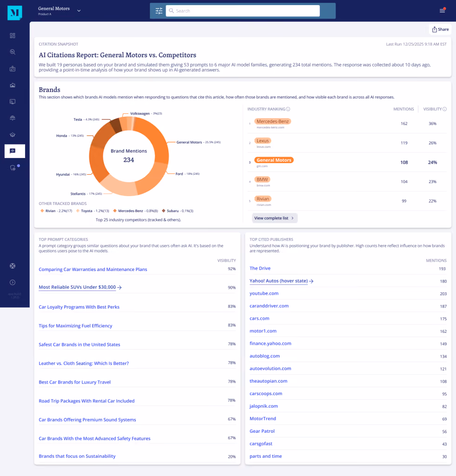This screenshot has width=456, height=476.
Task: Open the umbrella icon in sidebar
Action: pos(13,118)
